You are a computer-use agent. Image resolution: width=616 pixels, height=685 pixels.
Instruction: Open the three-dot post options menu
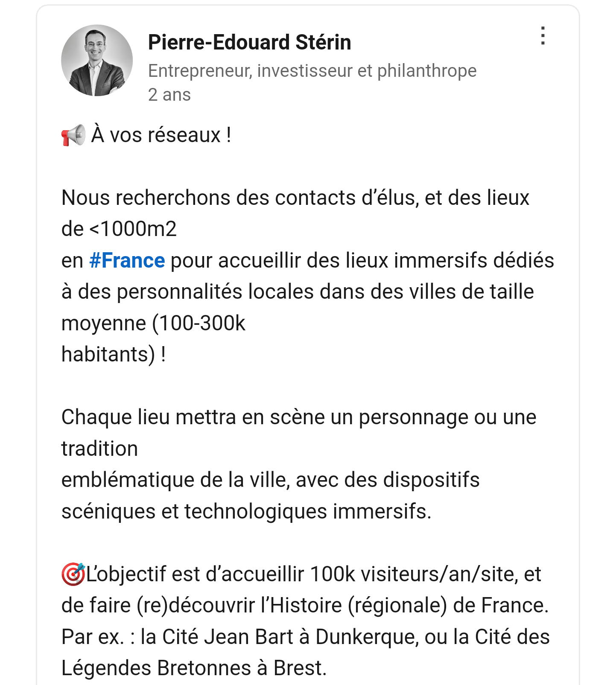click(543, 36)
